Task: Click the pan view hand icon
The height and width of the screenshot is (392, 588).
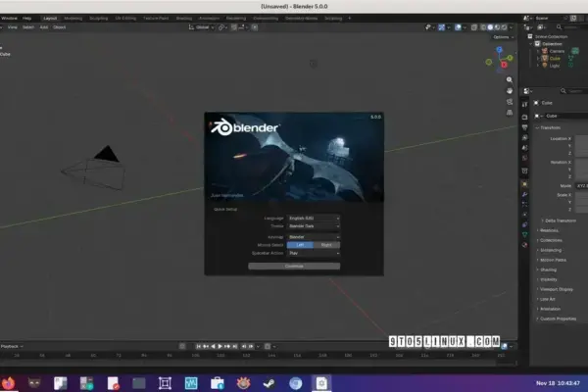Action: click(510, 91)
